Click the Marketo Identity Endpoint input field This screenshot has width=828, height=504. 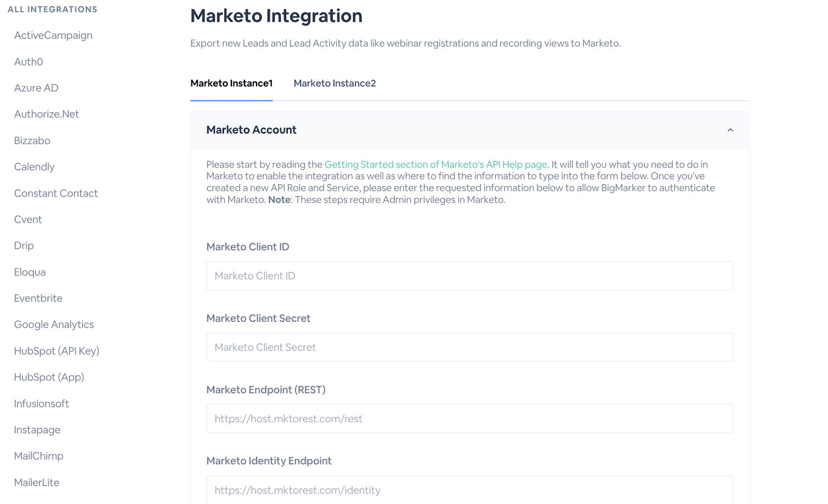(469, 490)
